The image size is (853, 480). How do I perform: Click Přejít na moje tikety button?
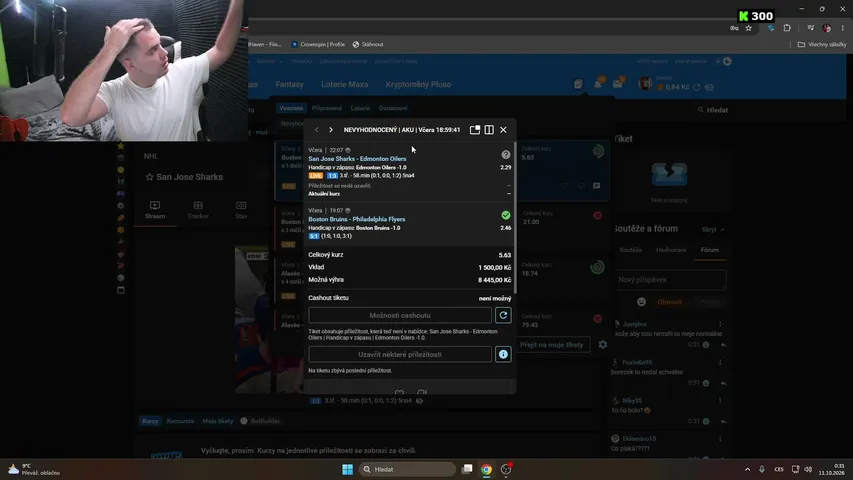point(551,344)
